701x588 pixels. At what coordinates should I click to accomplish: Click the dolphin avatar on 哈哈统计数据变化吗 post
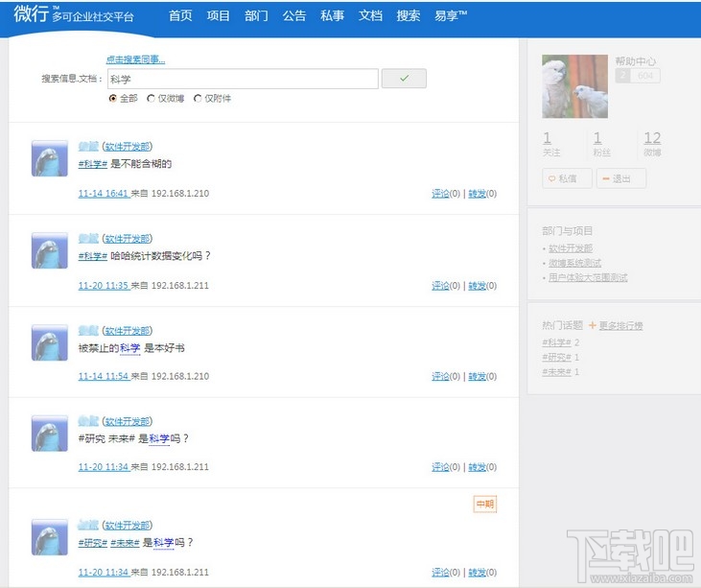[50, 250]
